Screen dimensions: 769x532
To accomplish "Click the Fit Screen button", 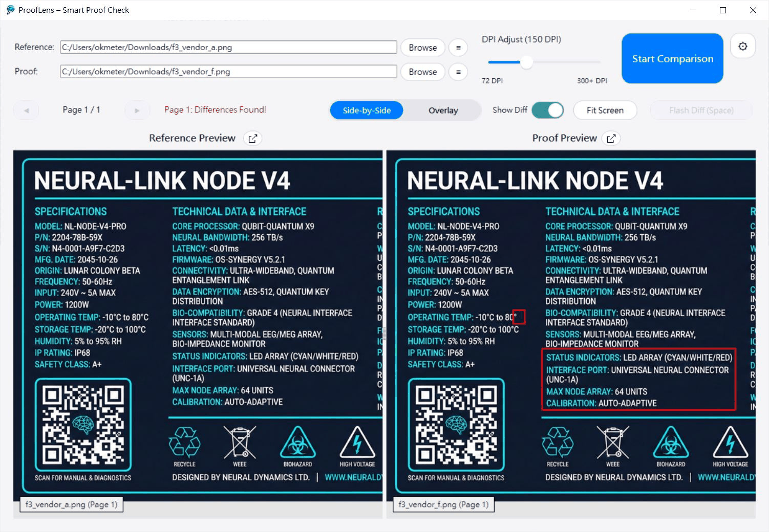I will (x=605, y=110).
